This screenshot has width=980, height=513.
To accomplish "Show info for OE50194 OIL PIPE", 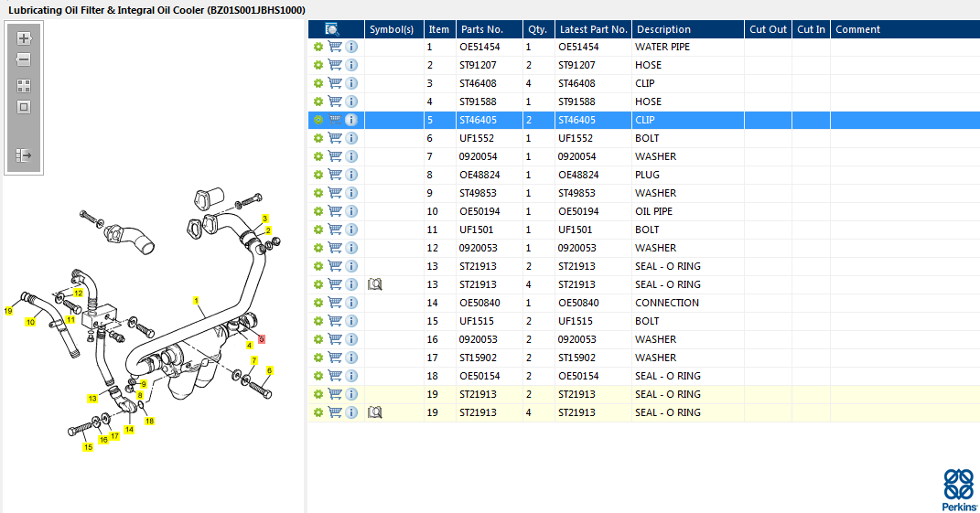I will point(352,211).
